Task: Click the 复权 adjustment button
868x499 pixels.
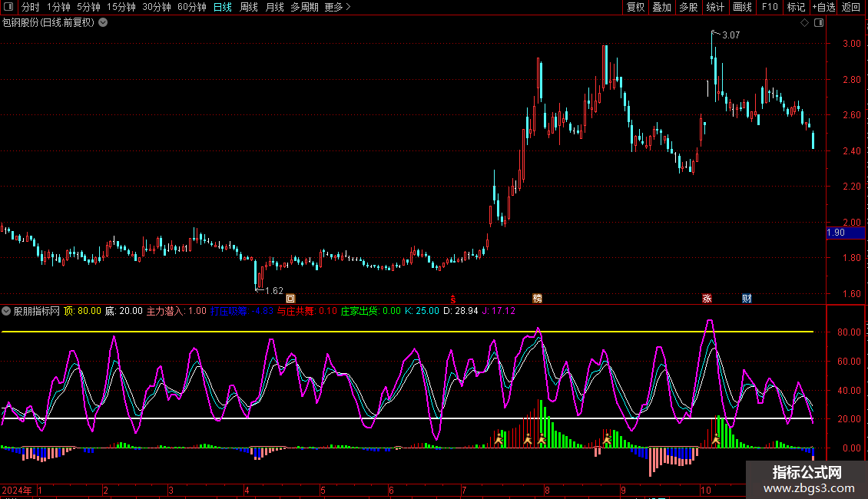Action: tap(635, 7)
